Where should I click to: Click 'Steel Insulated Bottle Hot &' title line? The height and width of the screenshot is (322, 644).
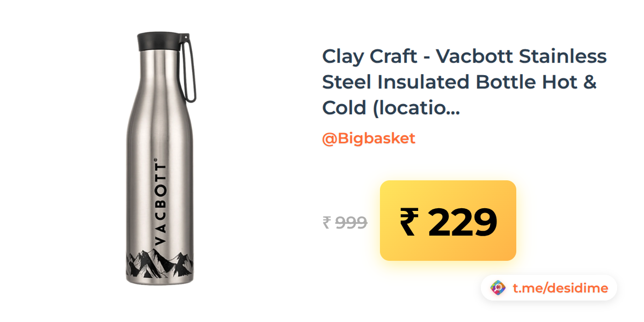point(459,82)
